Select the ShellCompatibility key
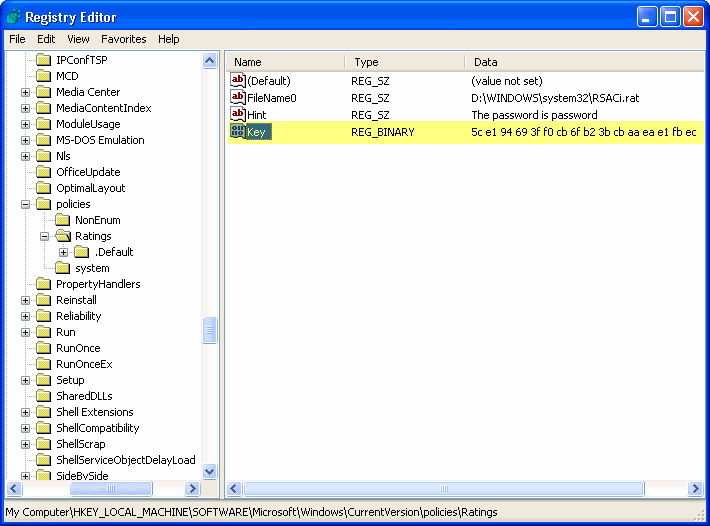The width and height of the screenshot is (710, 526). coord(97,428)
